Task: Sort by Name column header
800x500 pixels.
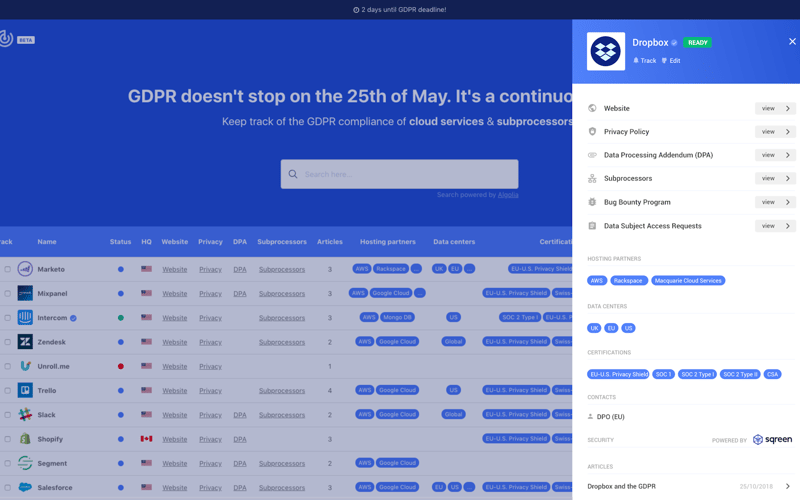Action: tap(47, 242)
